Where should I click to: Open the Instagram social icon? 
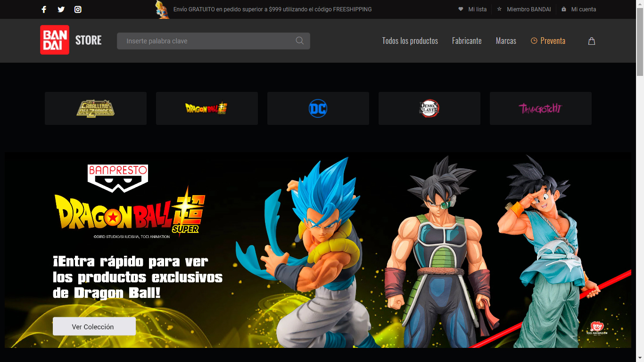pyautogui.click(x=78, y=9)
